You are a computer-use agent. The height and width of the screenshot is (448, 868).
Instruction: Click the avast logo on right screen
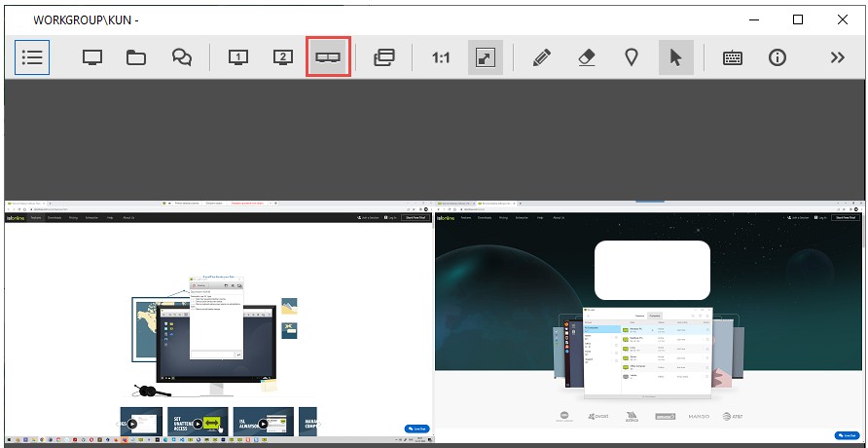pos(598,416)
